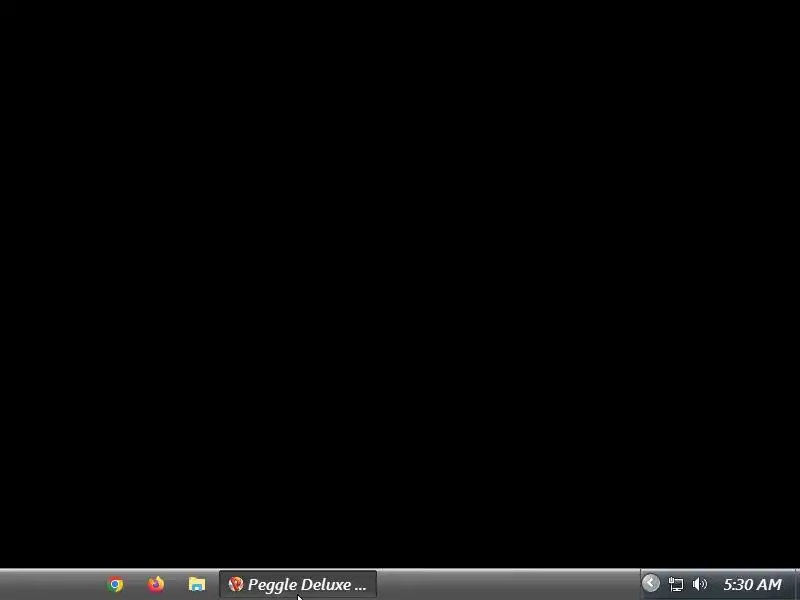Viewport: 800px width, 600px height.
Task: Open the clock showing 5:30 AM
Action: 753,584
